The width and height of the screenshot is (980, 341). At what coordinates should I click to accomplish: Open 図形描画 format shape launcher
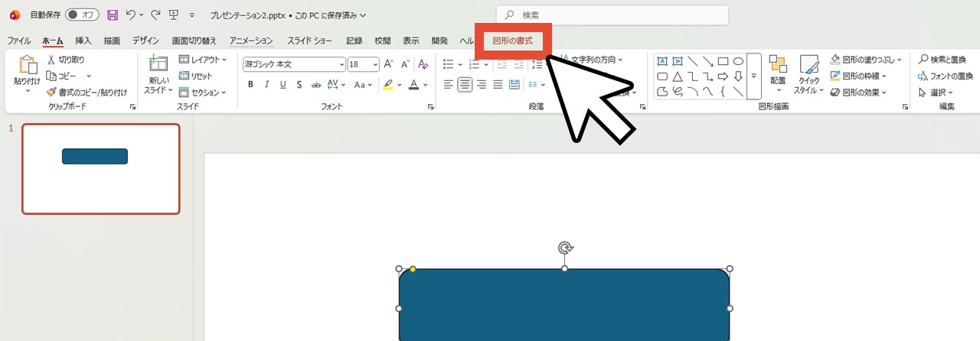click(906, 107)
